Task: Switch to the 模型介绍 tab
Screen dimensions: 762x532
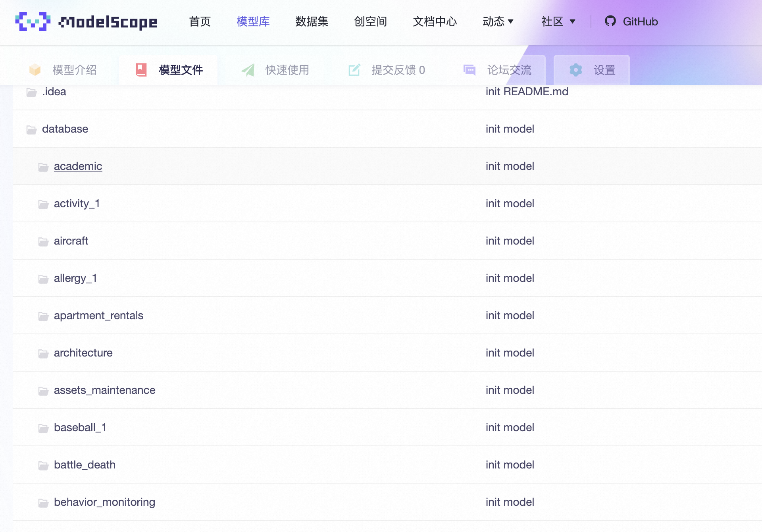Action: point(63,70)
